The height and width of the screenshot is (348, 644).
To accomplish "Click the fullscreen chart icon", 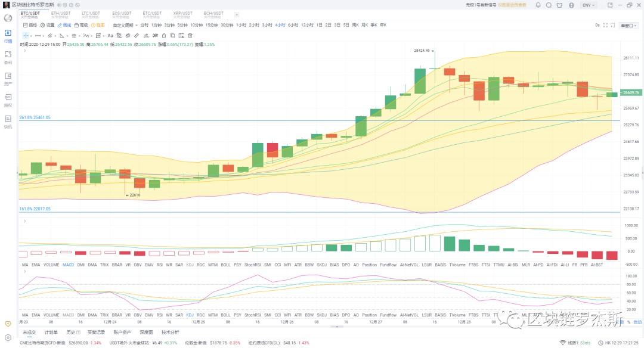I will 605,26.
